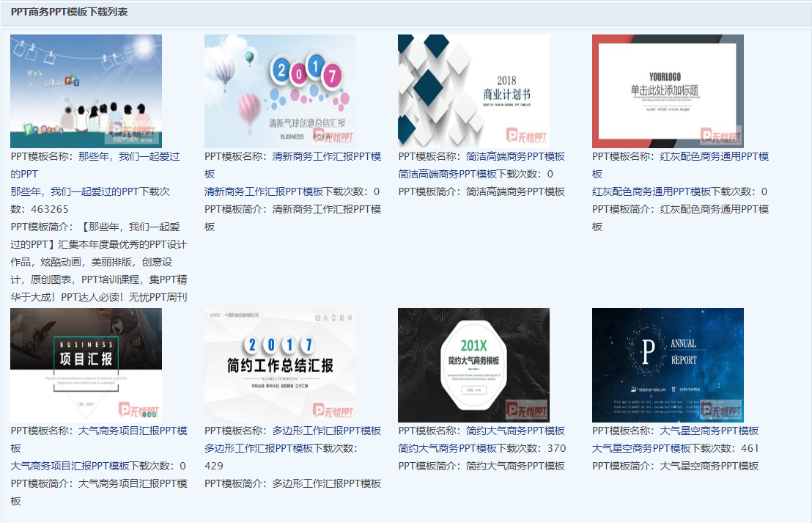Image resolution: width=812 pixels, height=523 pixels.
Task: Open the ANNUAL REPORT starry sky thumbnail
Action: (x=668, y=365)
